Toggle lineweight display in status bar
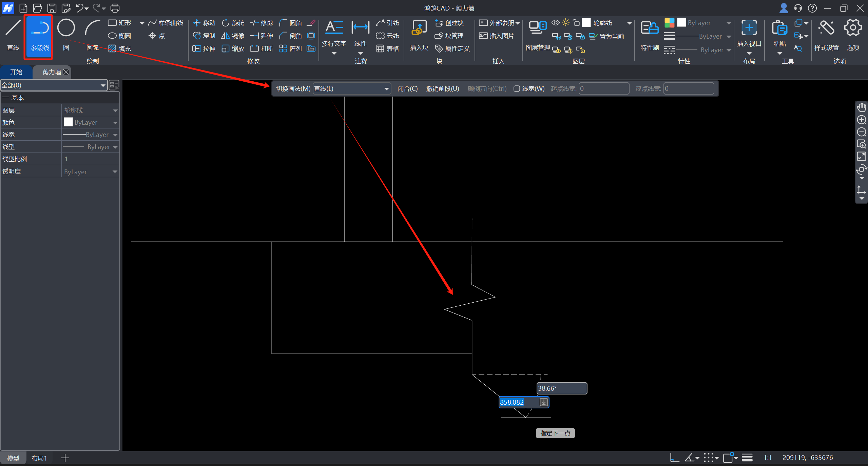 click(747, 458)
